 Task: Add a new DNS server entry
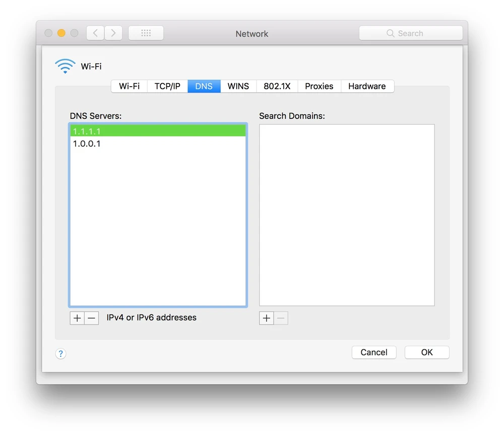77,318
